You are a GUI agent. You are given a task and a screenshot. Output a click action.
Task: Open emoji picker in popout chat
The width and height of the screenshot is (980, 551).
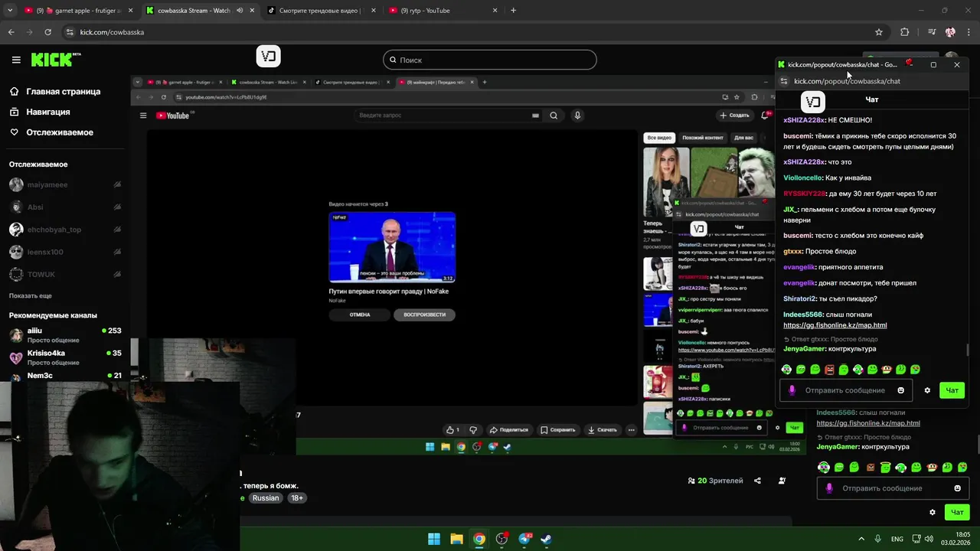[900, 390]
